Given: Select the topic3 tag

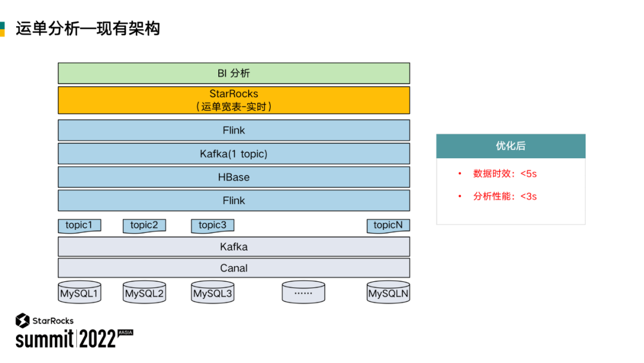Looking at the screenshot, I should [x=212, y=226].
